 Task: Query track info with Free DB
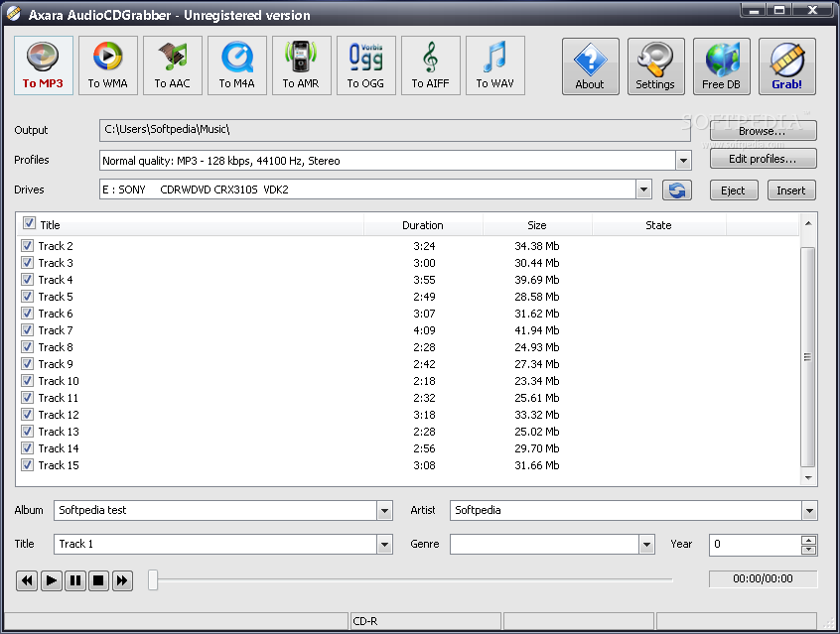(722, 66)
